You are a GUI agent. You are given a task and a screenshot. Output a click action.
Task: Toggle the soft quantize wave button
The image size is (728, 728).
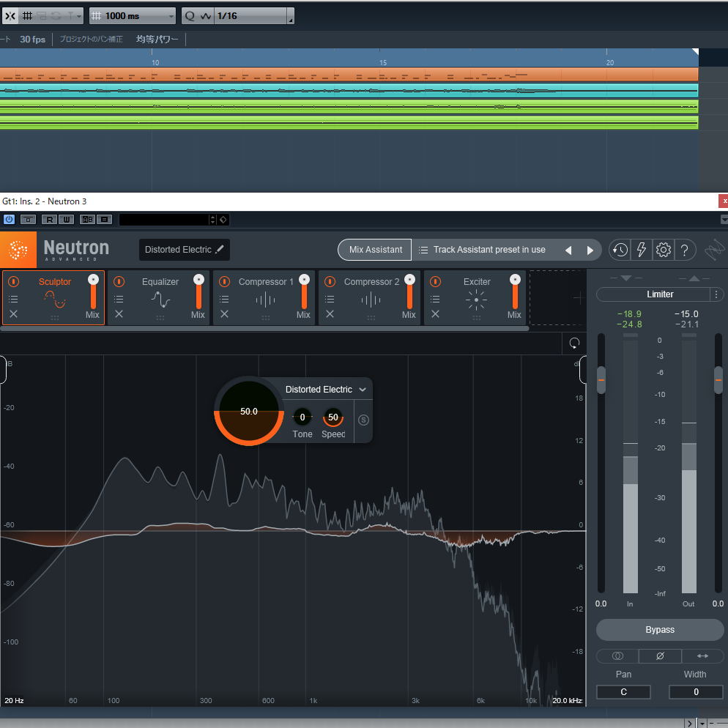point(206,16)
